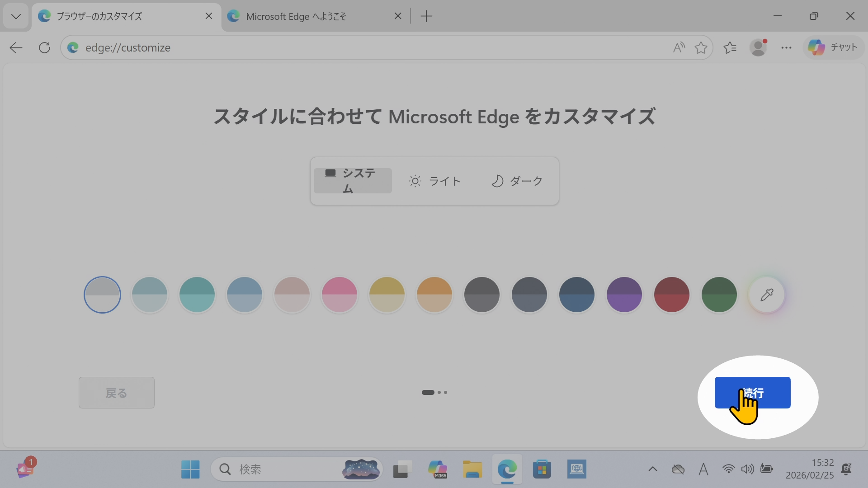
Task: Select the purple theme color swatch
Action: click(624, 295)
